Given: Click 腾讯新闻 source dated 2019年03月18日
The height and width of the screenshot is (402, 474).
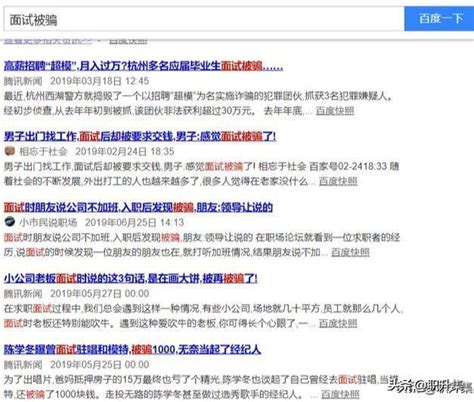Looking at the screenshot, I should tap(23, 81).
